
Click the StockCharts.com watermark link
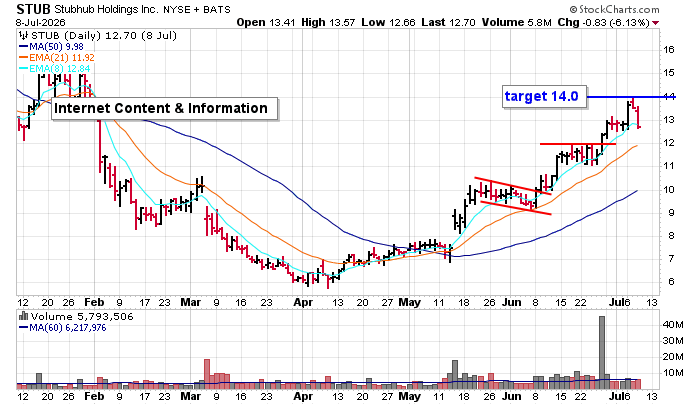point(614,9)
